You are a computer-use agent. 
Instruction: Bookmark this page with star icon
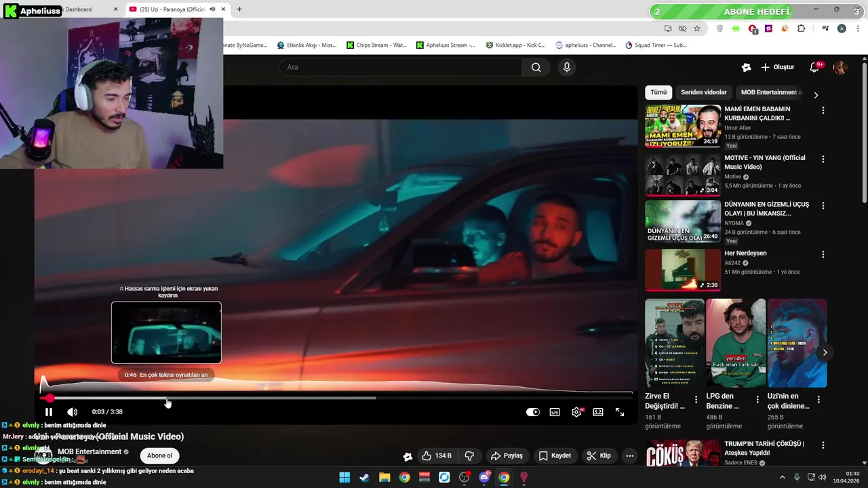[x=697, y=28]
